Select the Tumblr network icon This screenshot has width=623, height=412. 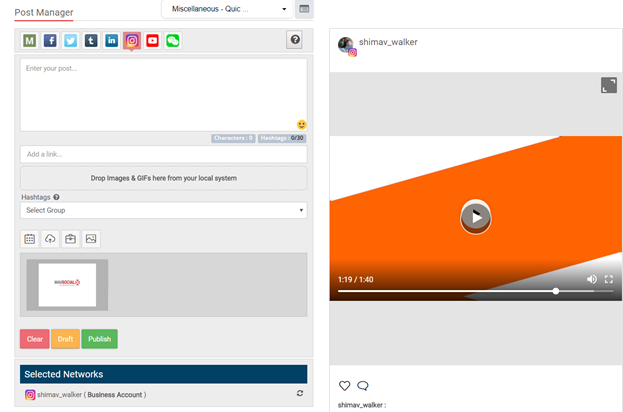point(91,41)
